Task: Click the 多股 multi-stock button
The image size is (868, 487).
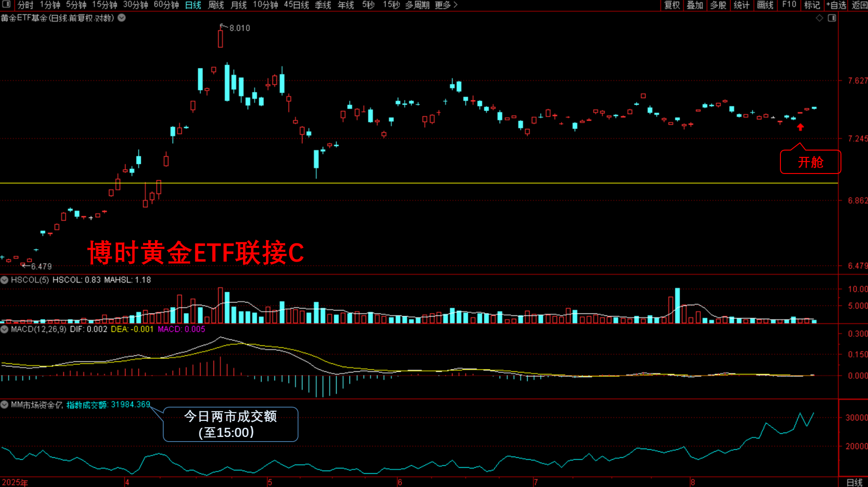Action: coord(718,5)
